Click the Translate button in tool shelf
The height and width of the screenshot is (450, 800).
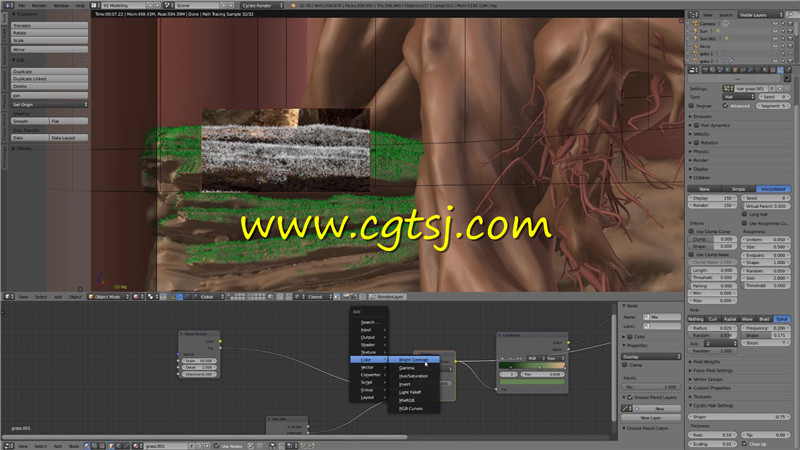49,25
